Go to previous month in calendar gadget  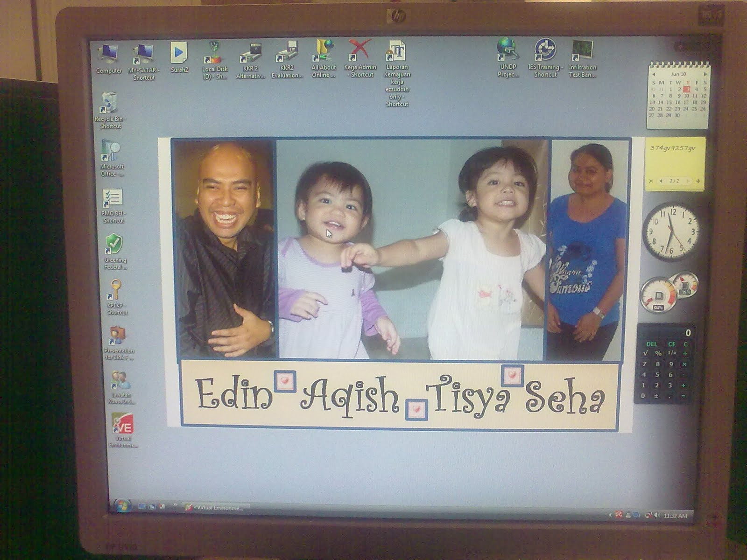(654, 74)
